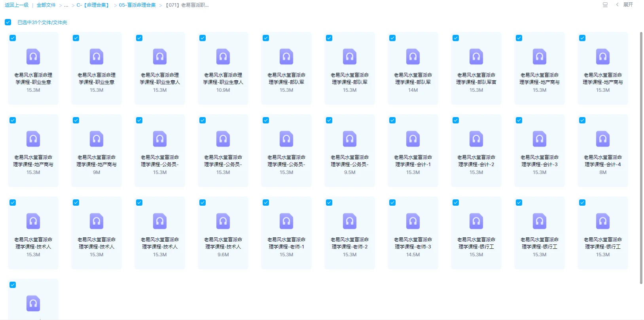Click the 9.6M file size label

click(223, 255)
